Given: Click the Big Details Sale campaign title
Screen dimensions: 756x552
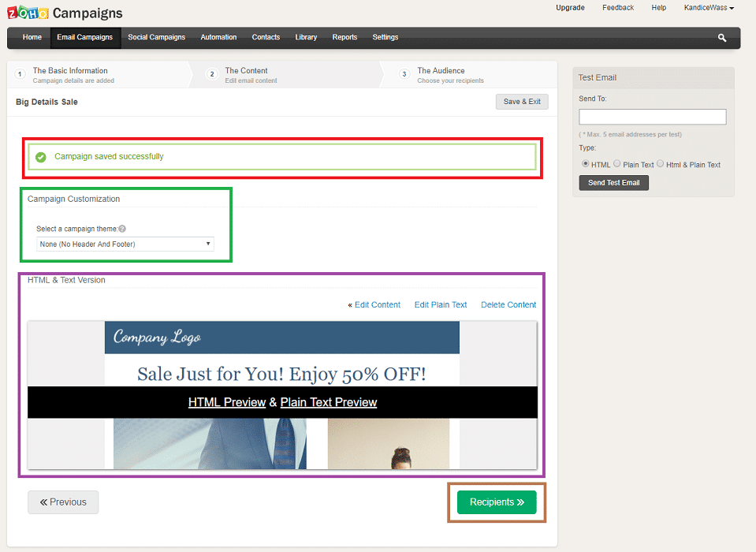Looking at the screenshot, I should 47,102.
